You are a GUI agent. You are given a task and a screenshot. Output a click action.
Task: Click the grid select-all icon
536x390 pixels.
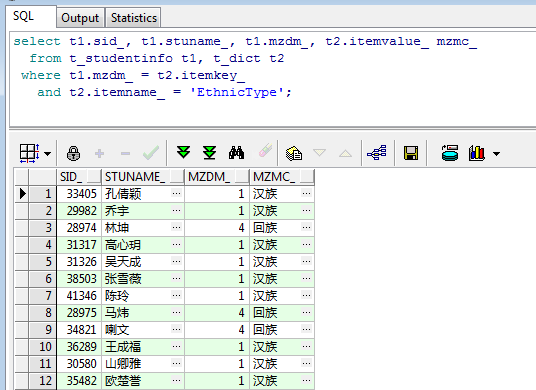click(x=29, y=153)
